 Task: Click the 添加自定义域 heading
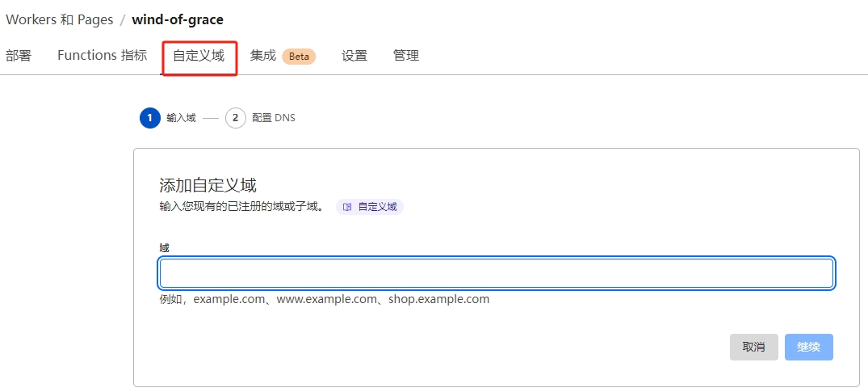coord(208,185)
